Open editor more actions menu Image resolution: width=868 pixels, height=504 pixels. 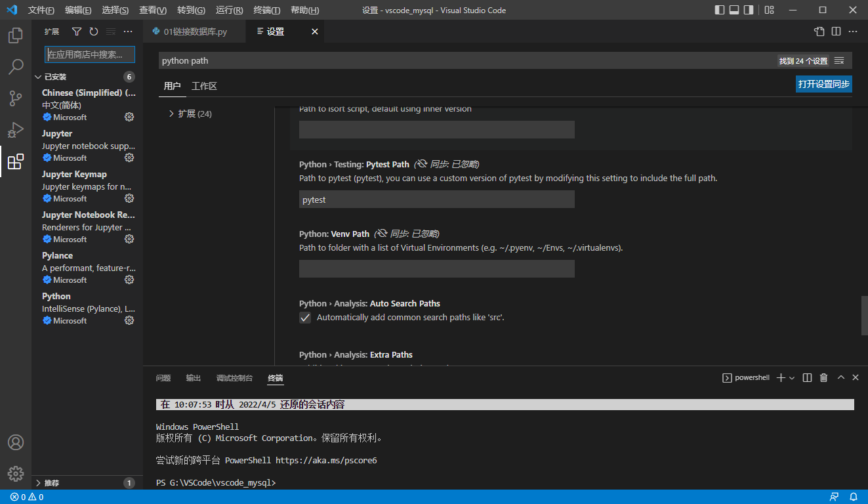tap(853, 31)
